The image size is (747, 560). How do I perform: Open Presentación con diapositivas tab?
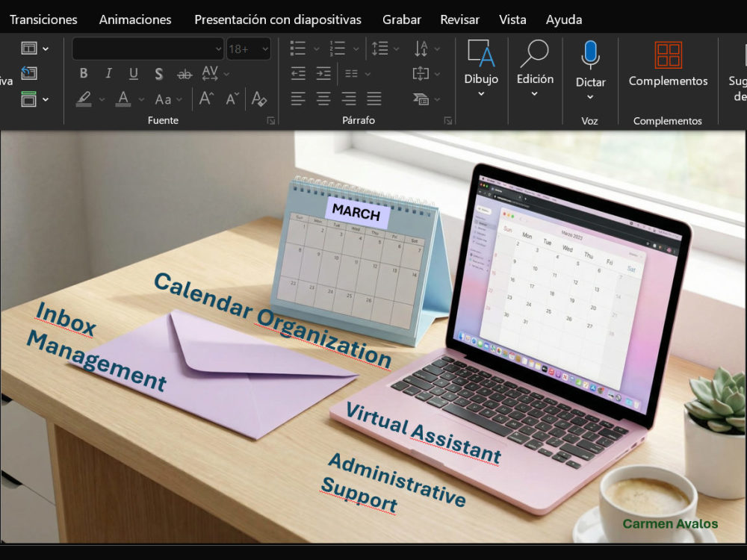click(x=278, y=19)
